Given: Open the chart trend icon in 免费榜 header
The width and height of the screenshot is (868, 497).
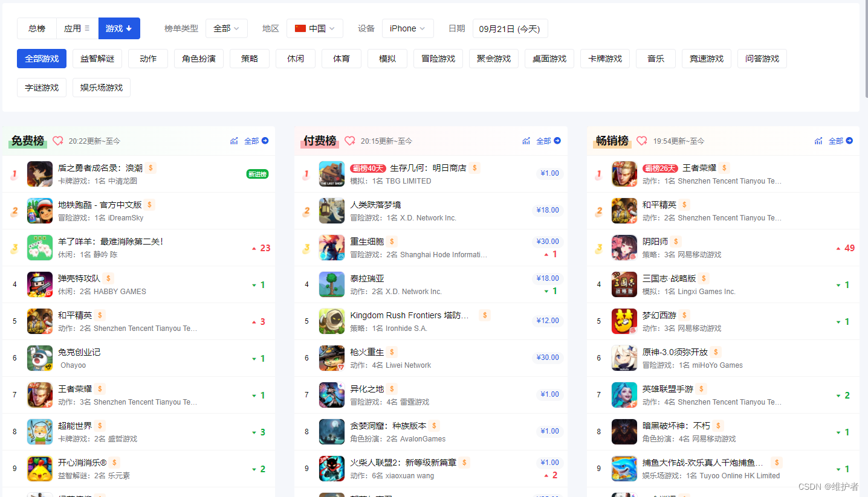Looking at the screenshot, I should click(x=234, y=141).
